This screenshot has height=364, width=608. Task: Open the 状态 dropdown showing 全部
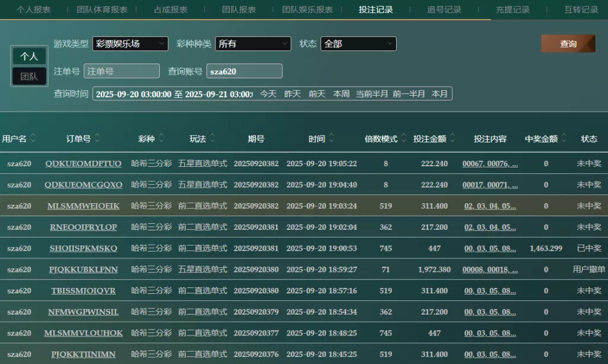point(358,44)
